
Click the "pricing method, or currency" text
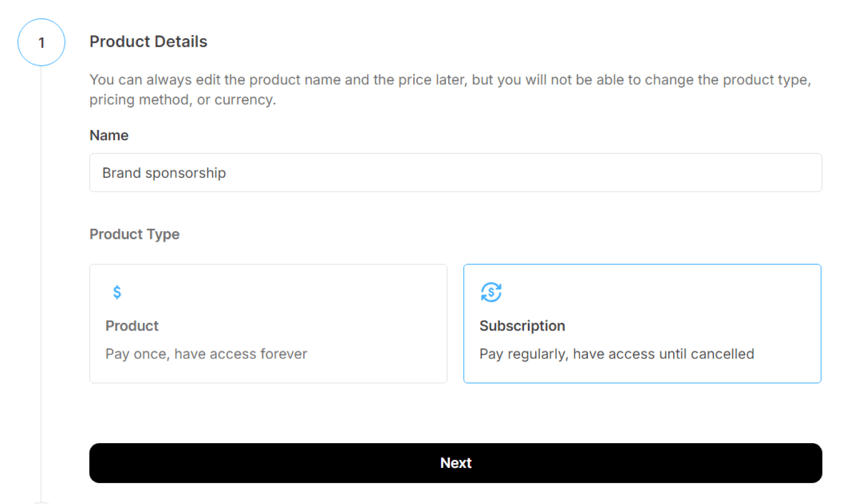coord(182,100)
